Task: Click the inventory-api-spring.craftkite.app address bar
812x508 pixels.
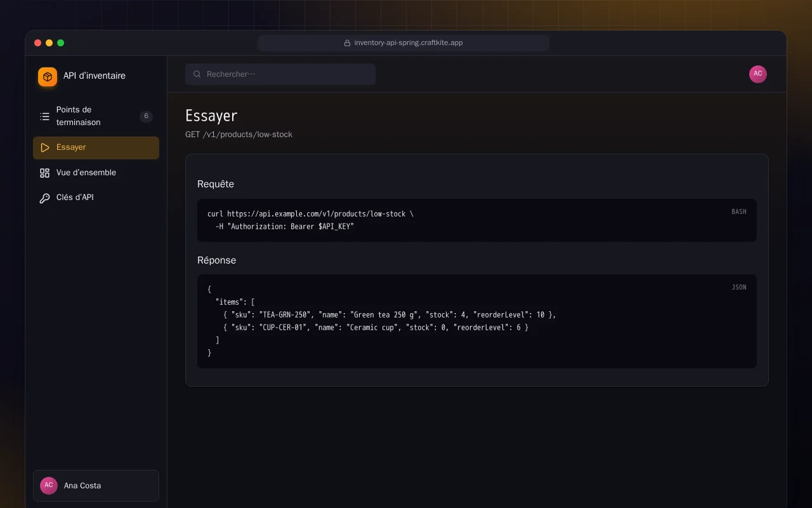Action: [403, 43]
